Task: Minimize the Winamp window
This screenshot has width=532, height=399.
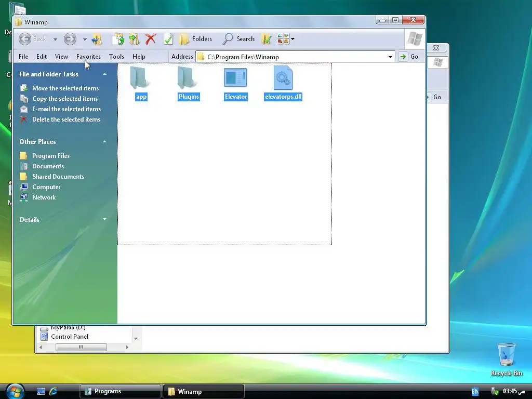Action: [x=382, y=20]
